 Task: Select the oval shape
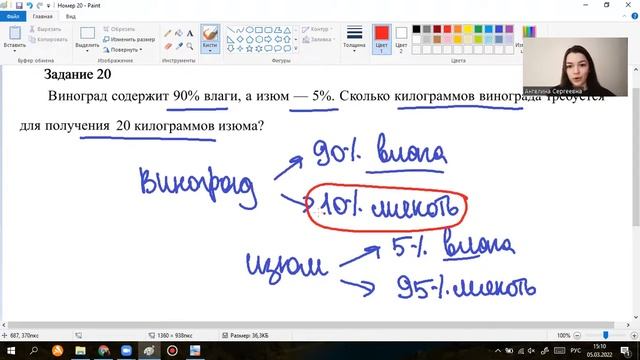(x=249, y=30)
